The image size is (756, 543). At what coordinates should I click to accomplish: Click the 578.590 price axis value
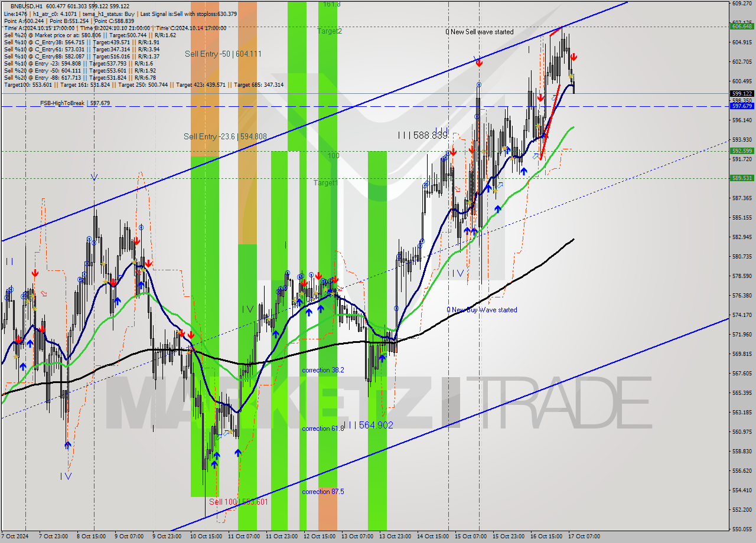741,276
